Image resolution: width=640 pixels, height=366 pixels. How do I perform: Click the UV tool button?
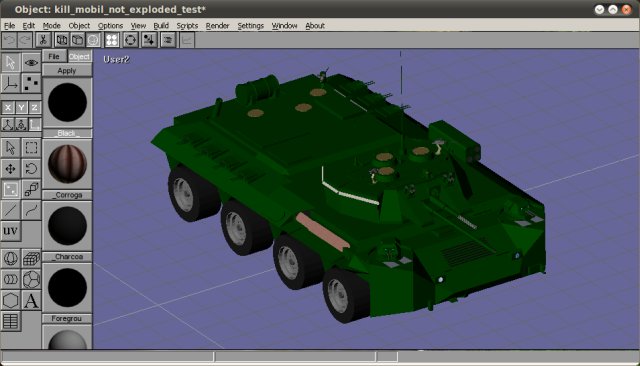(11, 231)
